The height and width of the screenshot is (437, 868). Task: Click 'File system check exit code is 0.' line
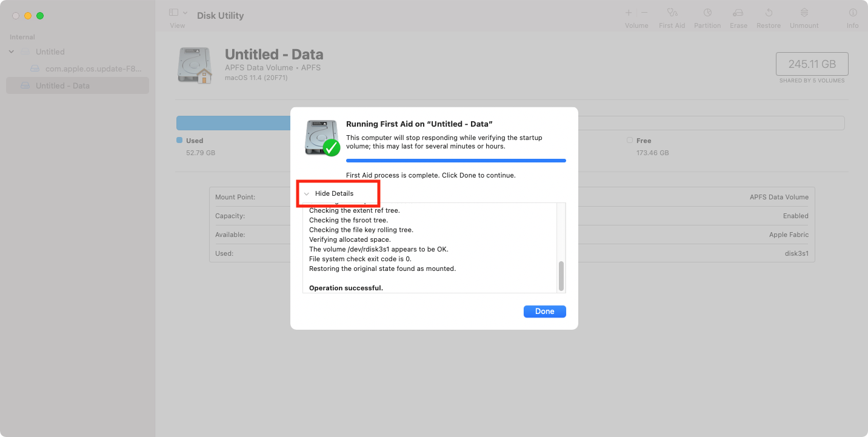(x=360, y=259)
